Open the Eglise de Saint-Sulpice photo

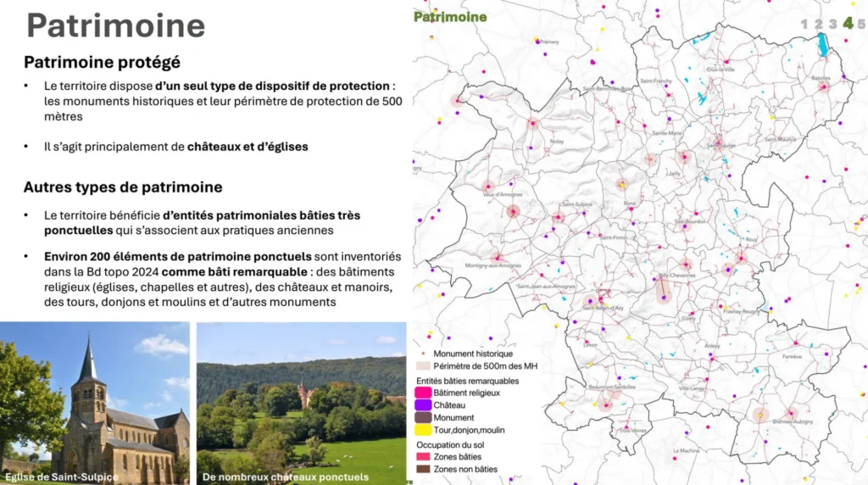(x=95, y=403)
